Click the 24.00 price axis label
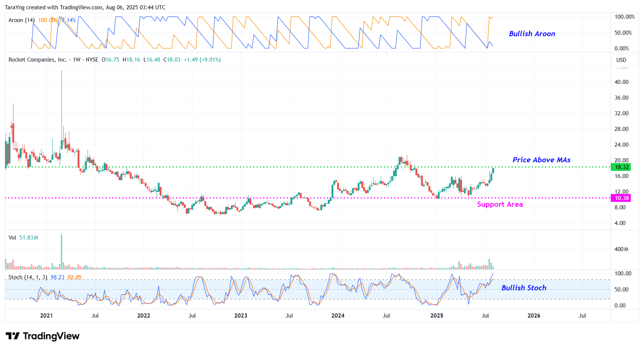The image size is (644, 350). pos(621,145)
